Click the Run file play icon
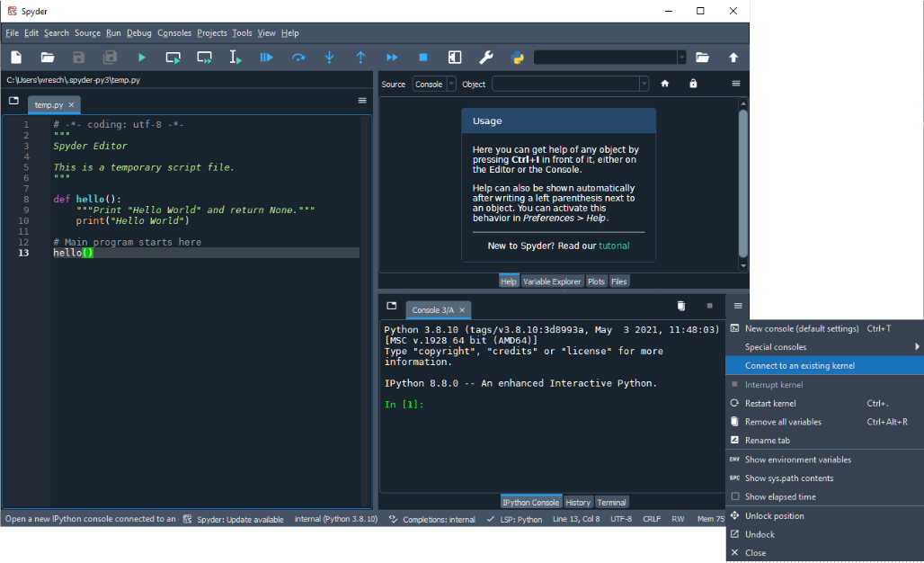The height and width of the screenshot is (563, 924). [x=142, y=58]
